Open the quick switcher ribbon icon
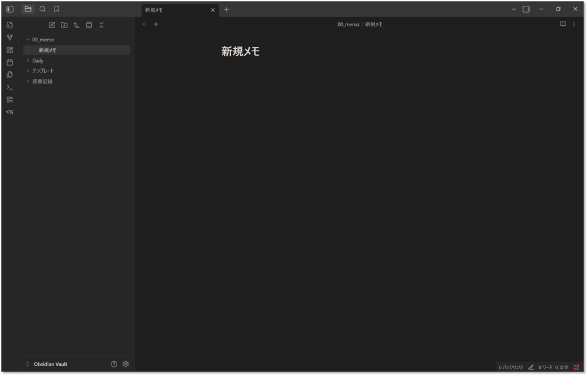This screenshot has height=376, width=588. 9,25
